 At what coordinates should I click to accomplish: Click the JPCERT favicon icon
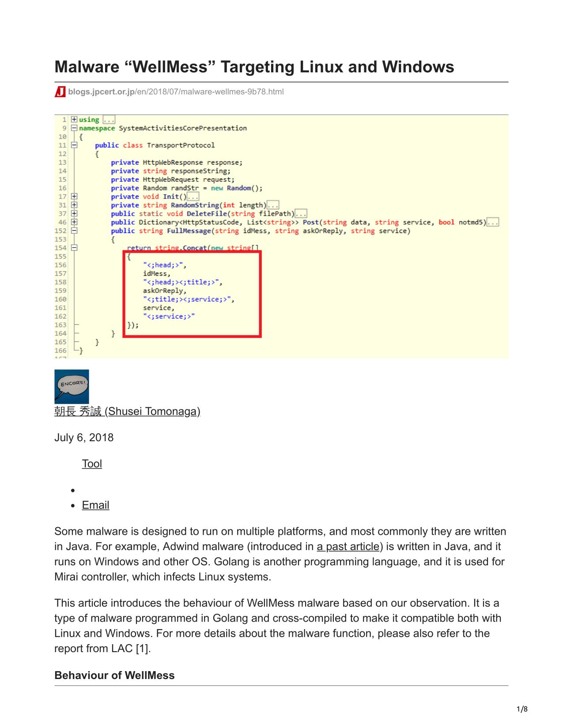[x=60, y=92]
